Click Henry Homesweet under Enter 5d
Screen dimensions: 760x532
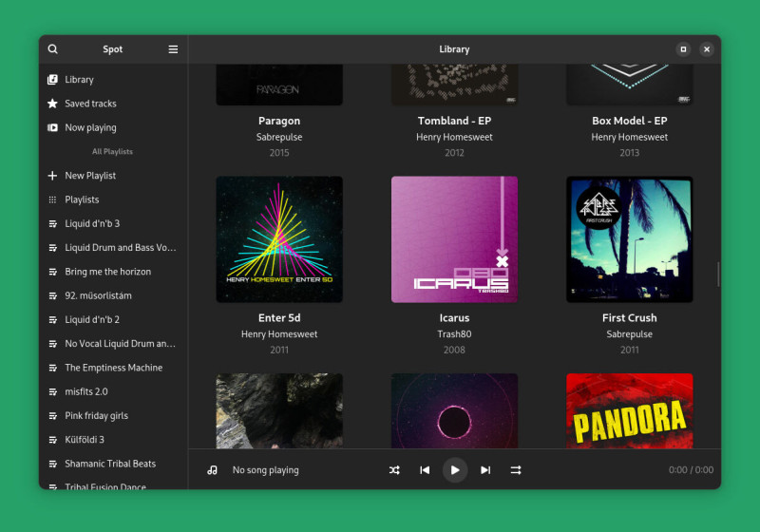(279, 333)
